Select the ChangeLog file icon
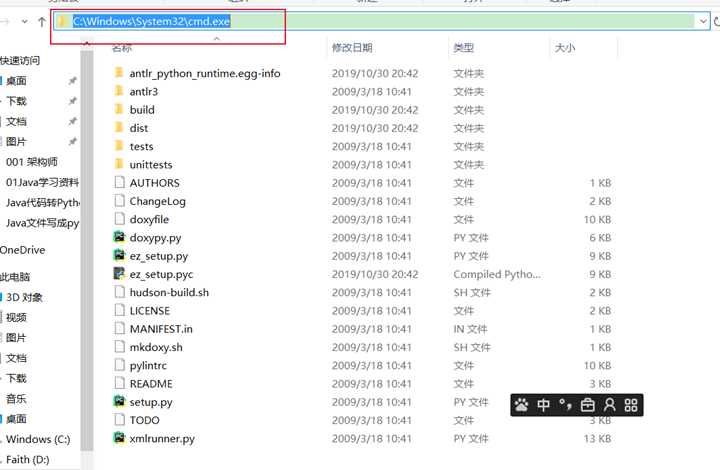The image size is (720, 470). point(119,201)
